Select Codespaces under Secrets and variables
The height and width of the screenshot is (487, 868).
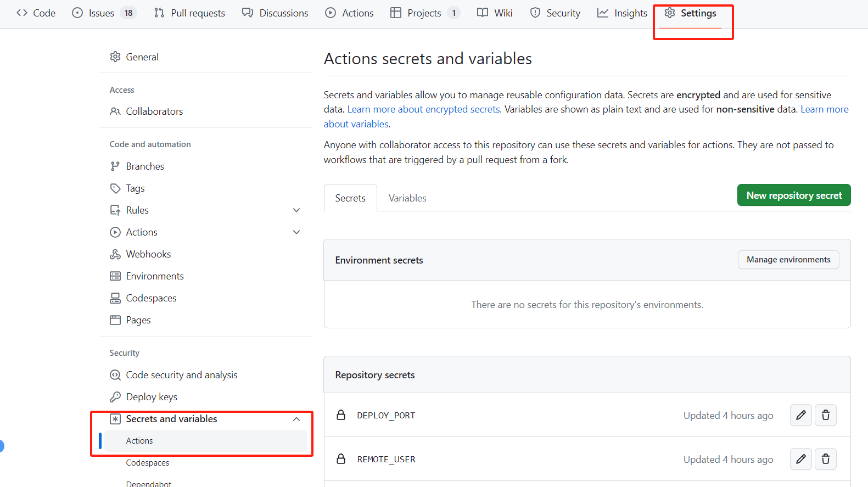147,463
